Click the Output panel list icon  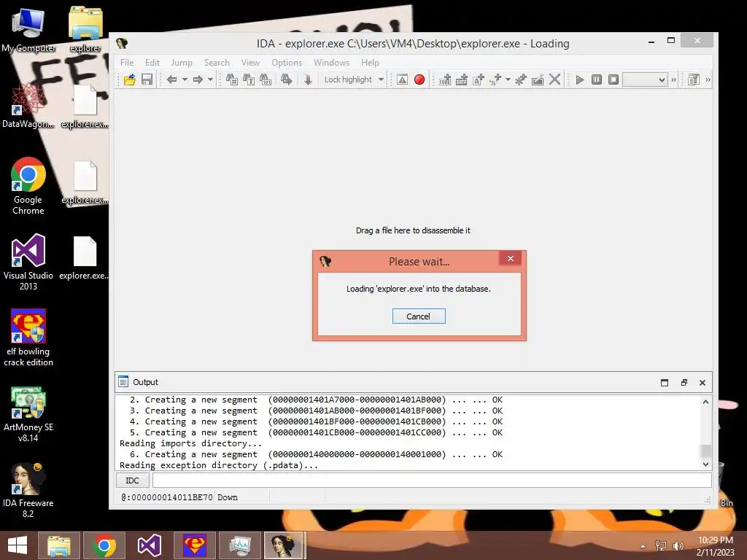[123, 382]
